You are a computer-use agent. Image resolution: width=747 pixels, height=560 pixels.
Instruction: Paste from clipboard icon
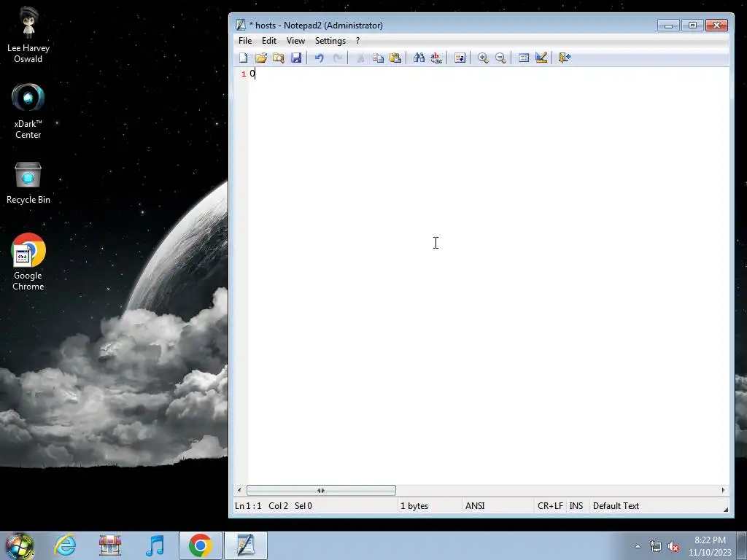coord(395,58)
